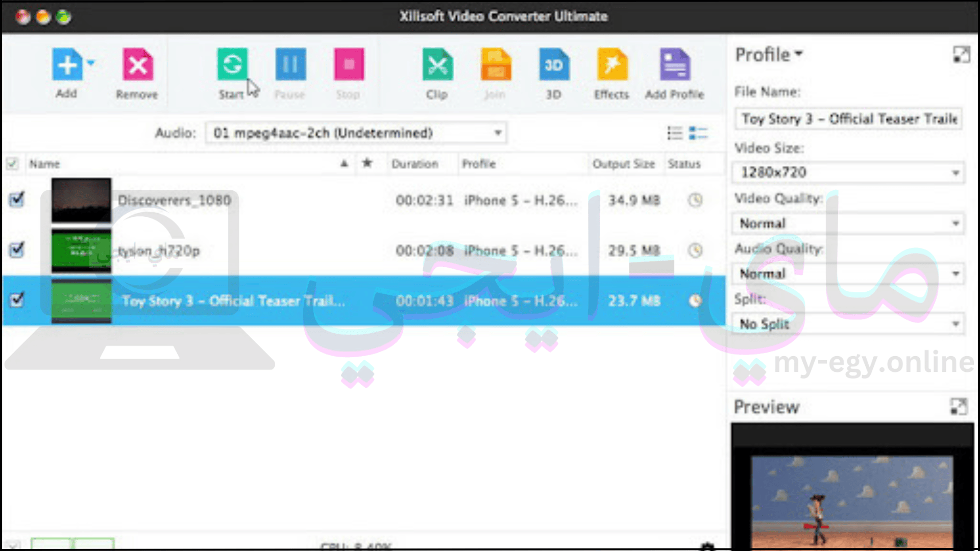Switch to detailed thumbnail view icon

point(698,133)
